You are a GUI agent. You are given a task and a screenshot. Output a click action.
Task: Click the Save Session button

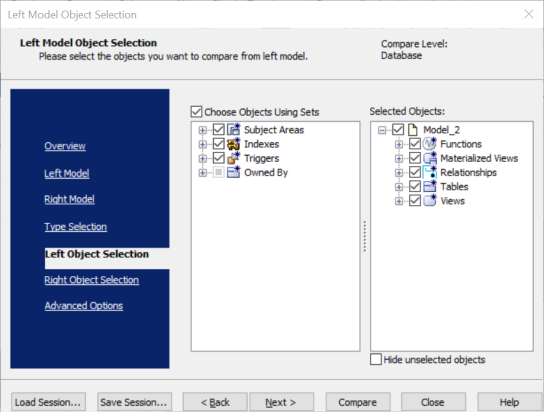134,402
